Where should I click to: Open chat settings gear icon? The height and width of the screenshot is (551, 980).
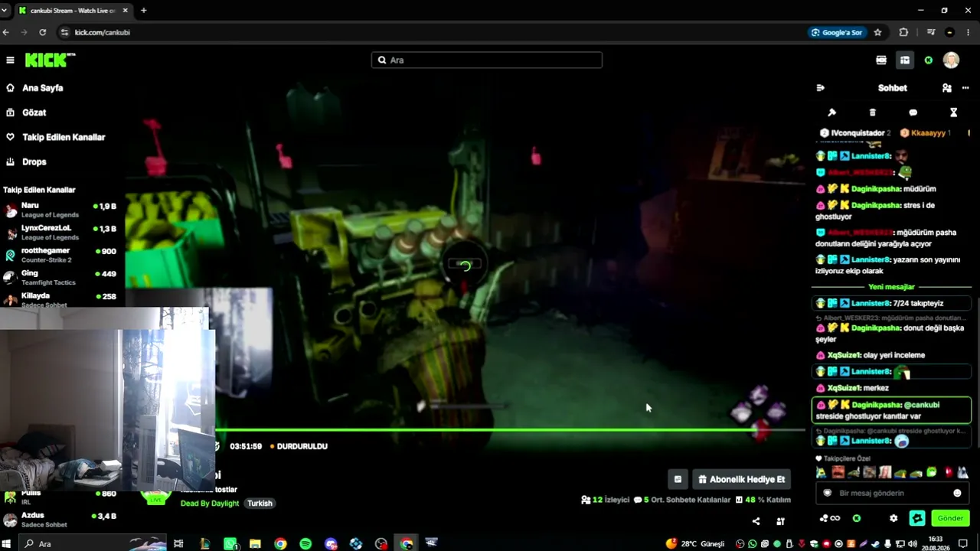[893, 518]
